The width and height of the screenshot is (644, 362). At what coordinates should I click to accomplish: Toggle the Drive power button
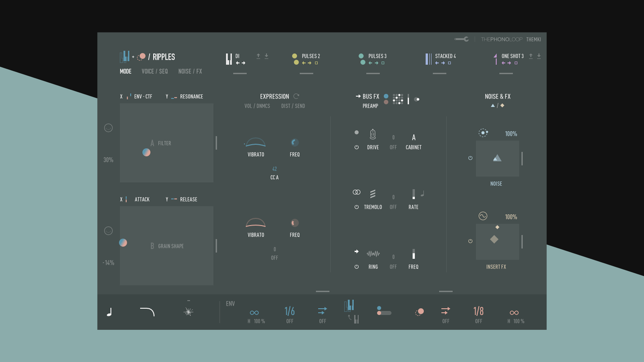pyautogui.click(x=357, y=147)
